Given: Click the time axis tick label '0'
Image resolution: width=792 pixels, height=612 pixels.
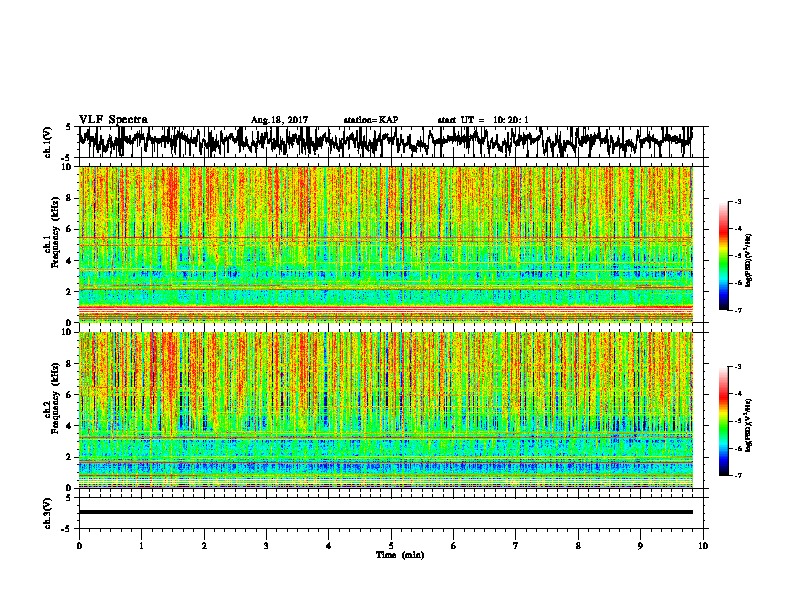Looking at the screenshot, I should pos(79,545).
